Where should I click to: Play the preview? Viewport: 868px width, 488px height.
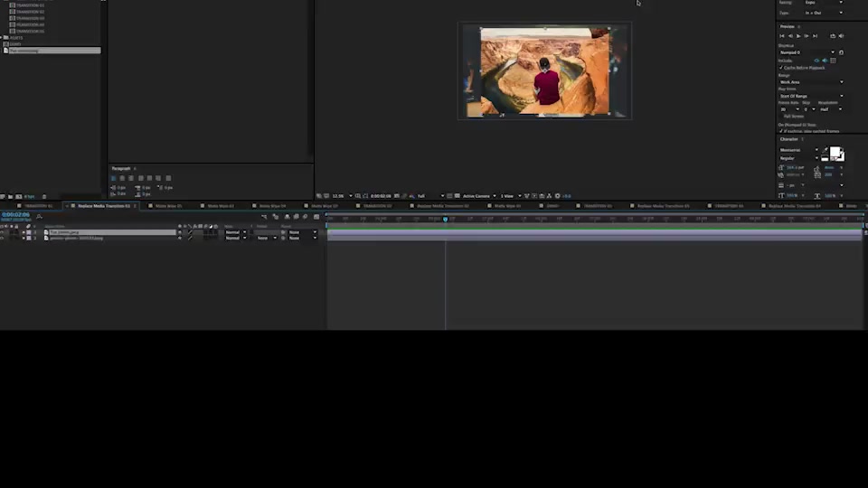[x=798, y=36]
